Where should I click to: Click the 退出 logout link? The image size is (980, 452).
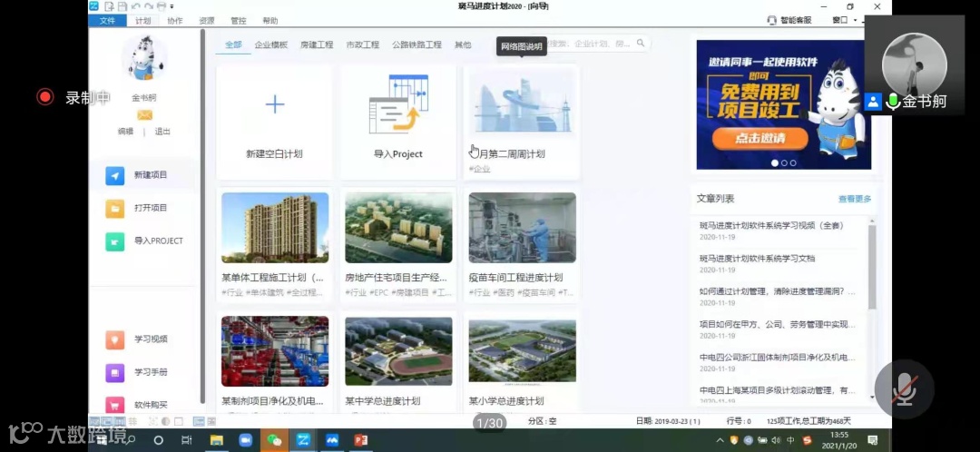[x=162, y=132]
